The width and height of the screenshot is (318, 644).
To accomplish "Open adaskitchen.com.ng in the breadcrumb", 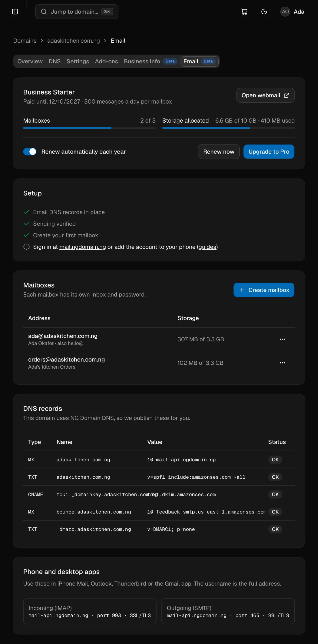I will click(x=74, y=41).
